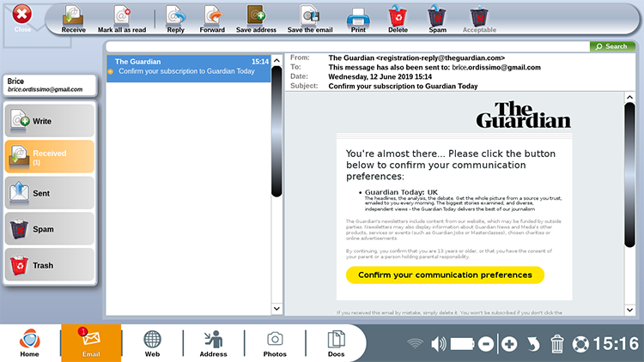Image resolution: width=644 pixels, height=362 pixels.
Task: Open the Trash folder
Action: [x=49, y=265]
